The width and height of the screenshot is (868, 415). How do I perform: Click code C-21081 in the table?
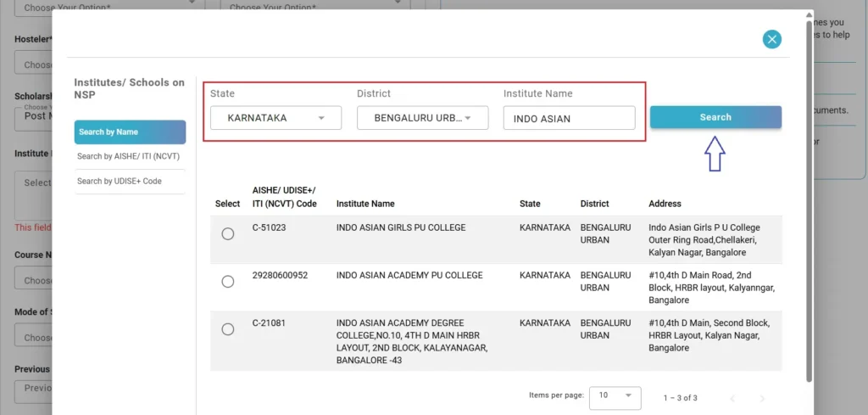[x=269, y=323]
